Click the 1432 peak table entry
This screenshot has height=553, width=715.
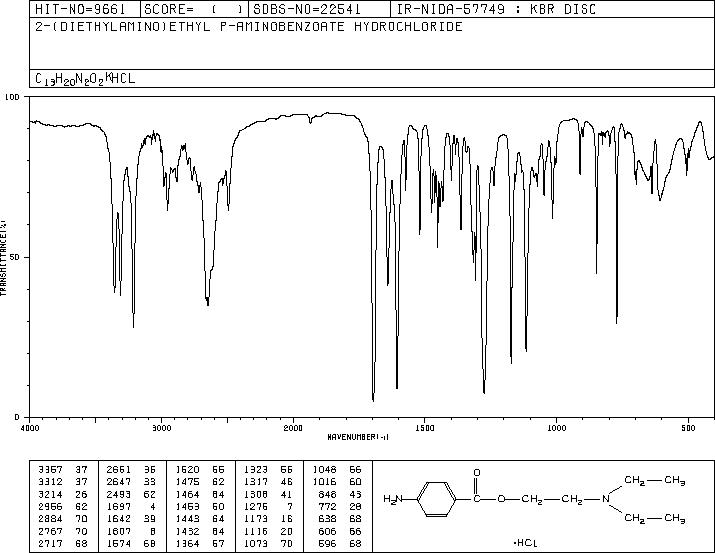click(200, 531)
